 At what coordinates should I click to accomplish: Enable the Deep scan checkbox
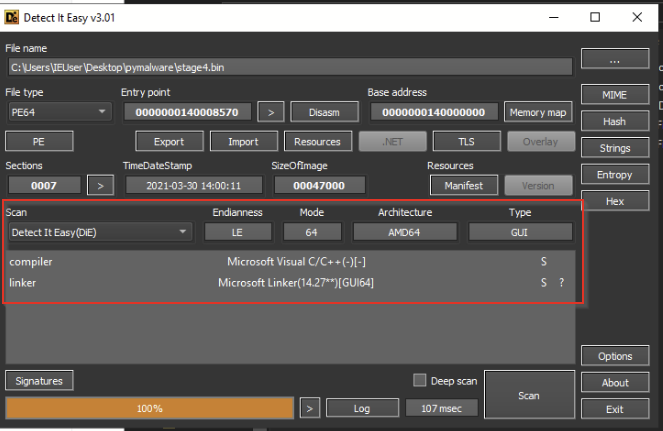pos(419,380)
